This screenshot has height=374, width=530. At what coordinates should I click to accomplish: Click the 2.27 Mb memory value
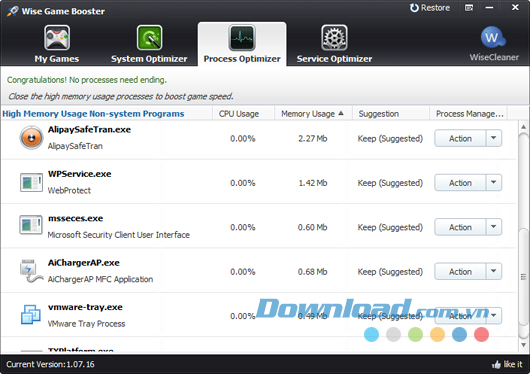313,139
